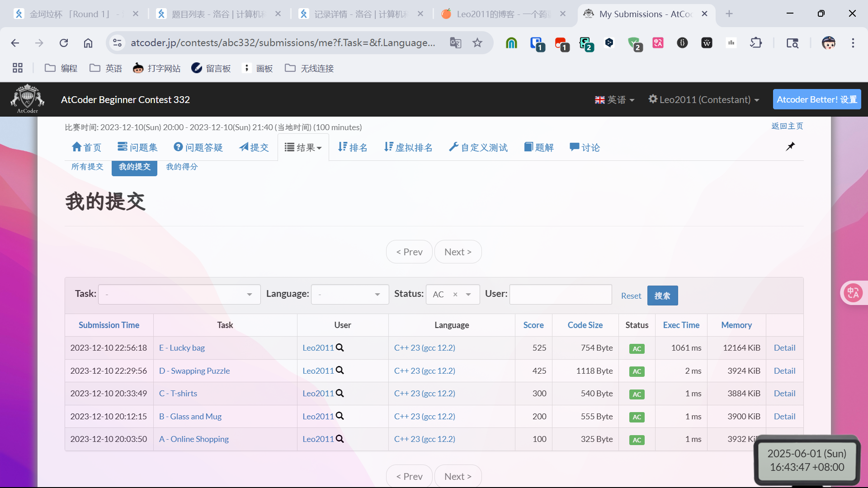Search user icon in C - T-shirts row

pos(340,393)
